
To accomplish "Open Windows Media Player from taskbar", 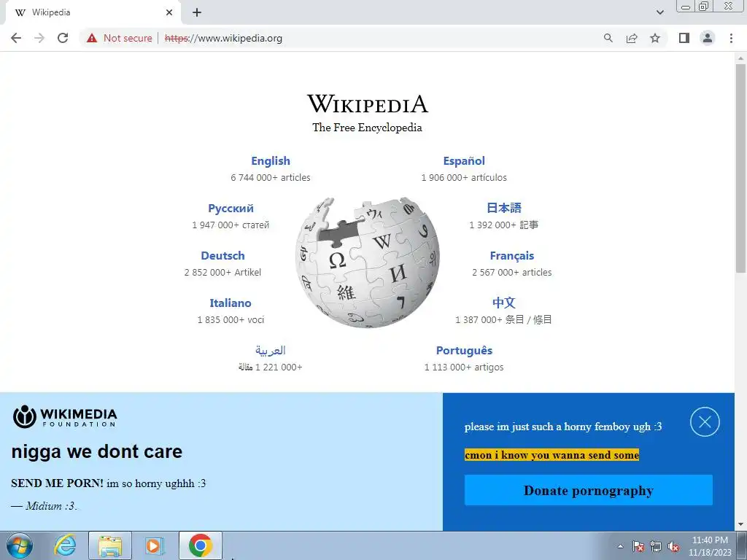I will click(155, 545).
